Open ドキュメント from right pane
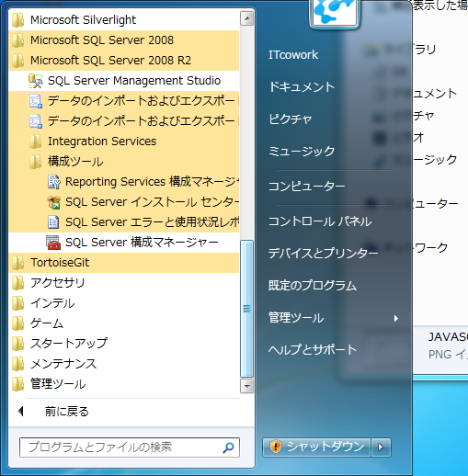The width and height of the screenshot is (468, 476). 302,87
